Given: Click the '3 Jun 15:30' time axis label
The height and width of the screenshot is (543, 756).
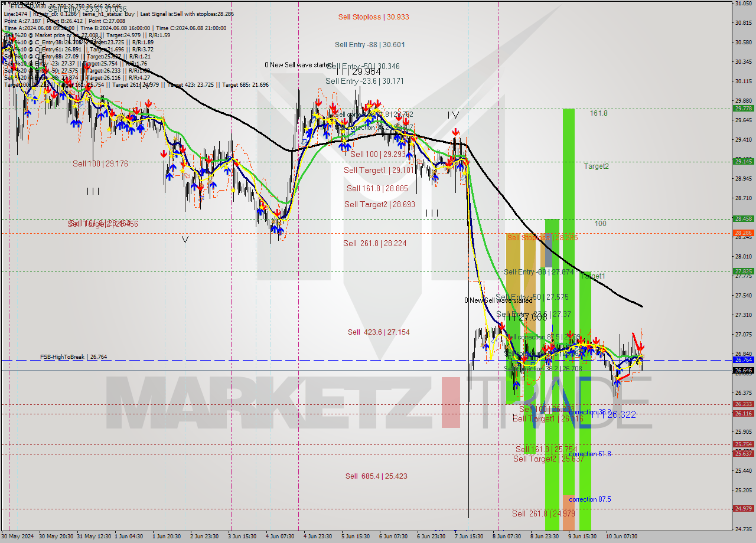Looking at the screenshot, I should click(x=242, y=537).
